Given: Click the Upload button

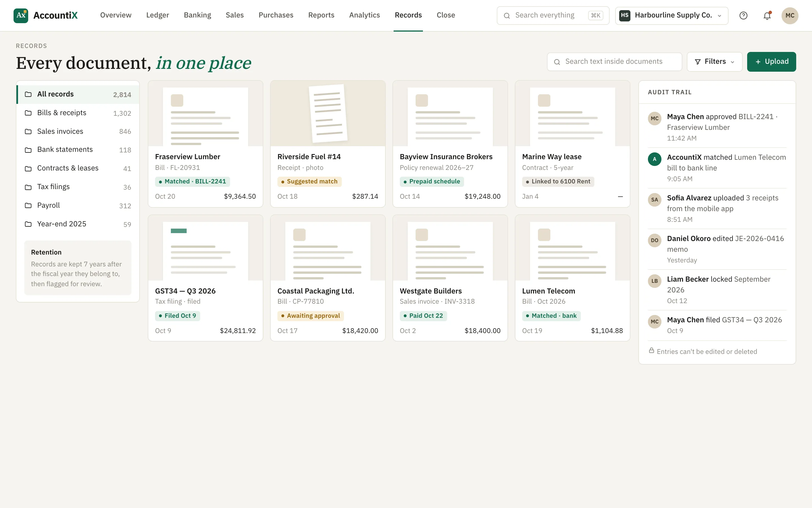Looking at the screenshot, I should [x=771, y=62].
